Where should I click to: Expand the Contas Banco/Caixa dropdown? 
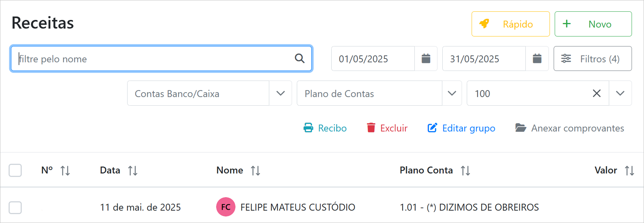(281, 93)
